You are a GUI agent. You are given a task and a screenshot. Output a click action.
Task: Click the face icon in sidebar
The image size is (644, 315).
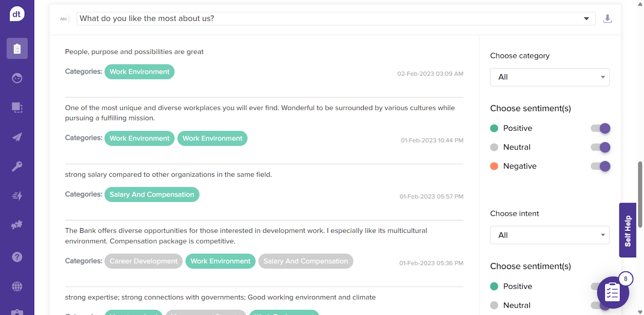click(x=17, y=78)
